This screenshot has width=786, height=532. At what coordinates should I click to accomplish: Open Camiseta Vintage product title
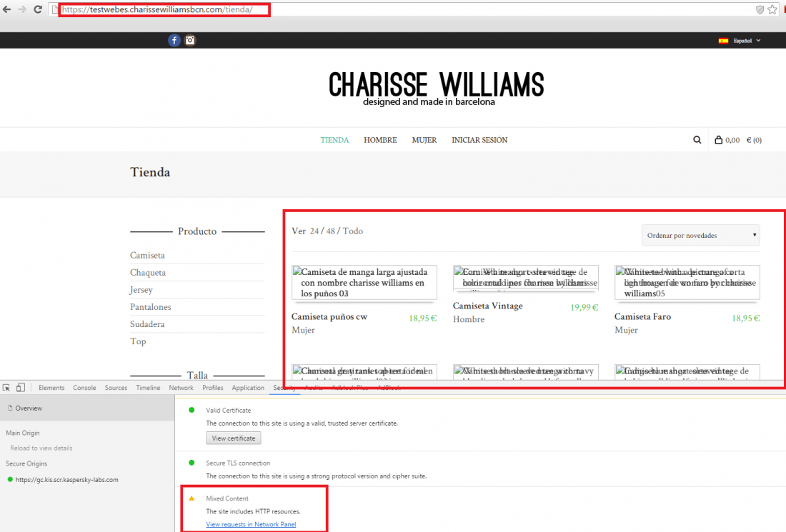coord(488,306)
